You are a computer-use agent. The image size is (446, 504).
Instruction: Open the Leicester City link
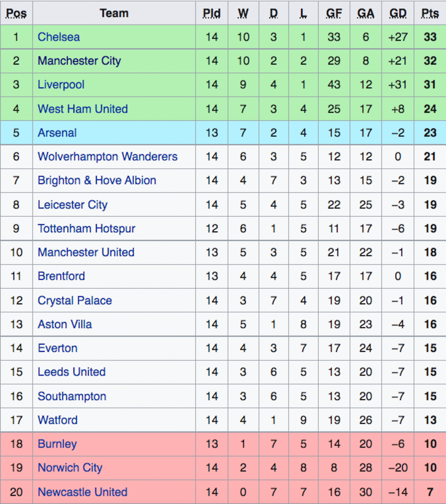pos(73,205)
